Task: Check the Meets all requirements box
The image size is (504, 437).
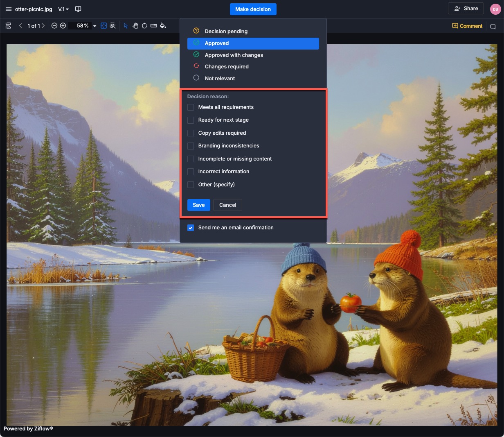Action: tap(191, 107)
